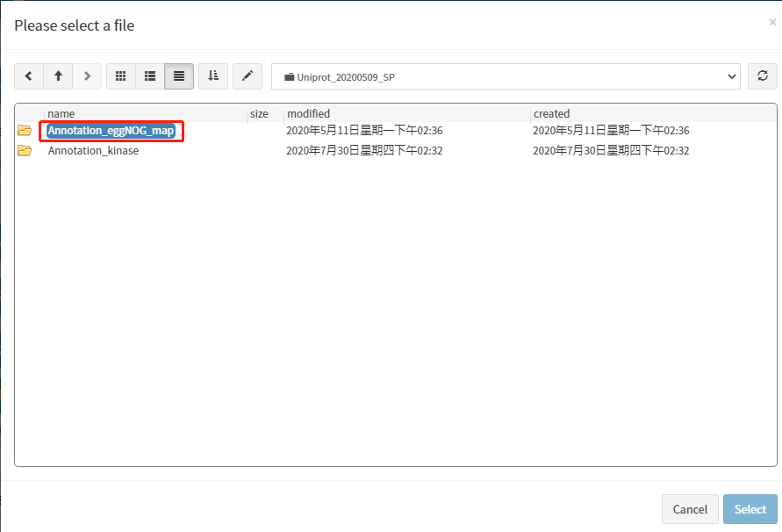Screen dimensions: 782x532
Task: Click the pencil edit path icon
Action: [x=248, y=76]
